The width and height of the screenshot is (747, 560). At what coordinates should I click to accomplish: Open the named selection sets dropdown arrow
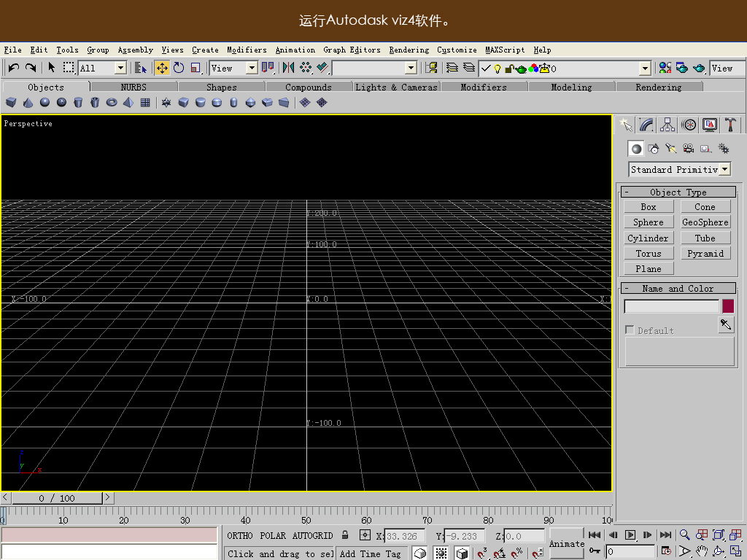411,68
